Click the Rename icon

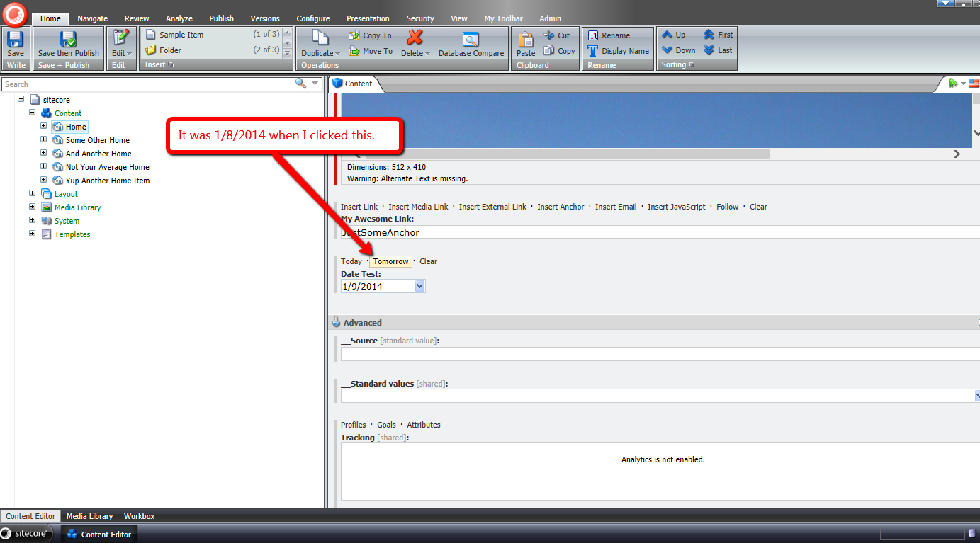click(593, 35)
